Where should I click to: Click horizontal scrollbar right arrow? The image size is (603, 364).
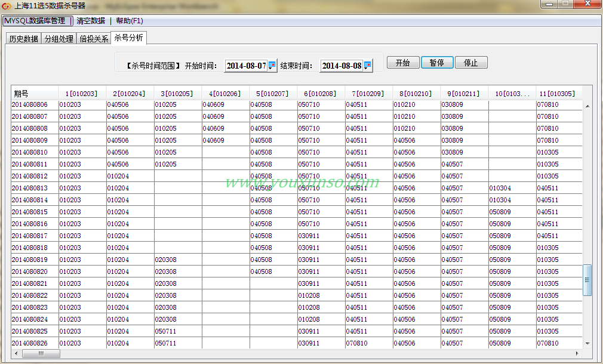pos(577,353)
